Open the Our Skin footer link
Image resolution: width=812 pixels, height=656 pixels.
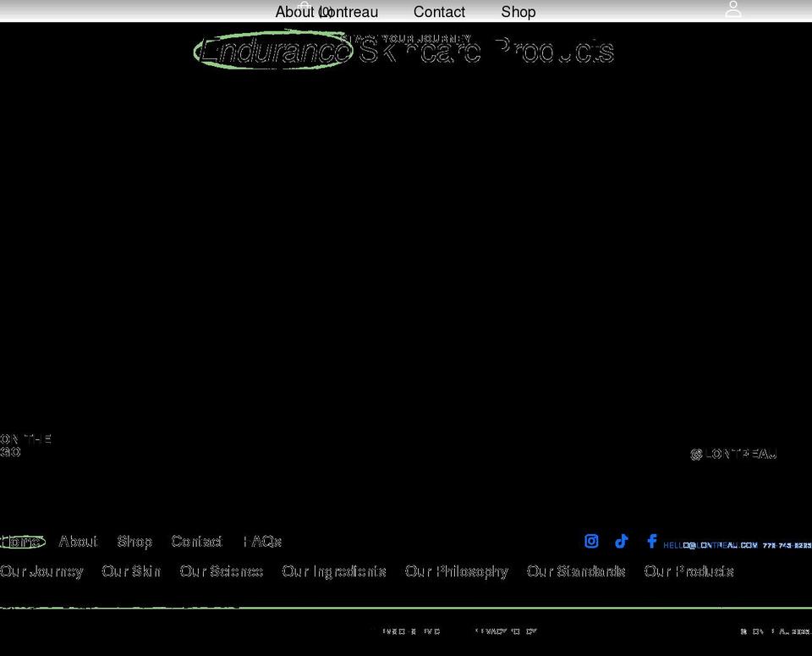coord(131,571)
